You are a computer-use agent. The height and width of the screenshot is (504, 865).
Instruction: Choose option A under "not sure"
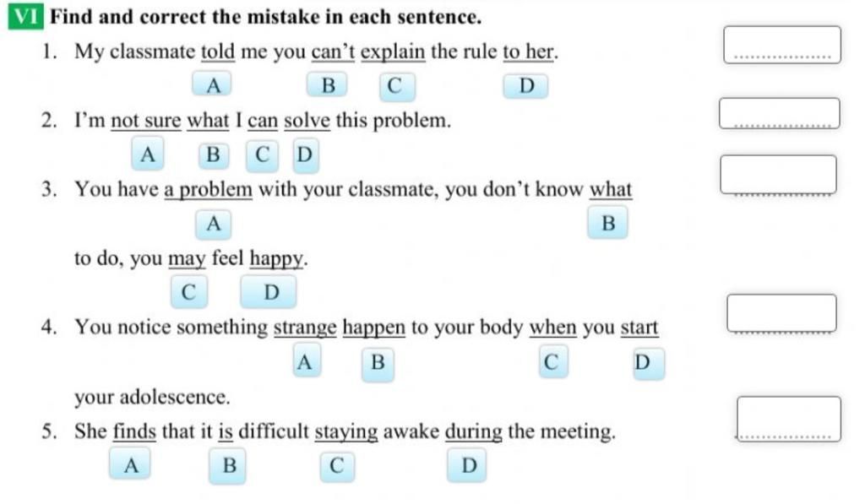[x=148, y=154]
